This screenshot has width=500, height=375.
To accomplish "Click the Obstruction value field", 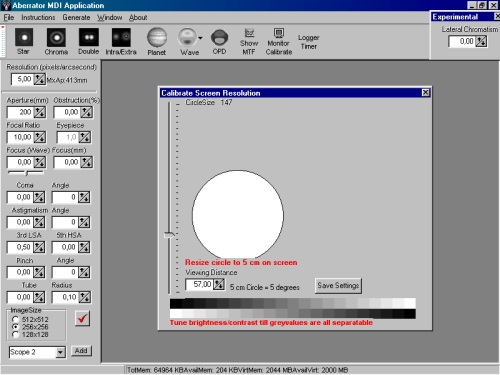I will (67, 112).
